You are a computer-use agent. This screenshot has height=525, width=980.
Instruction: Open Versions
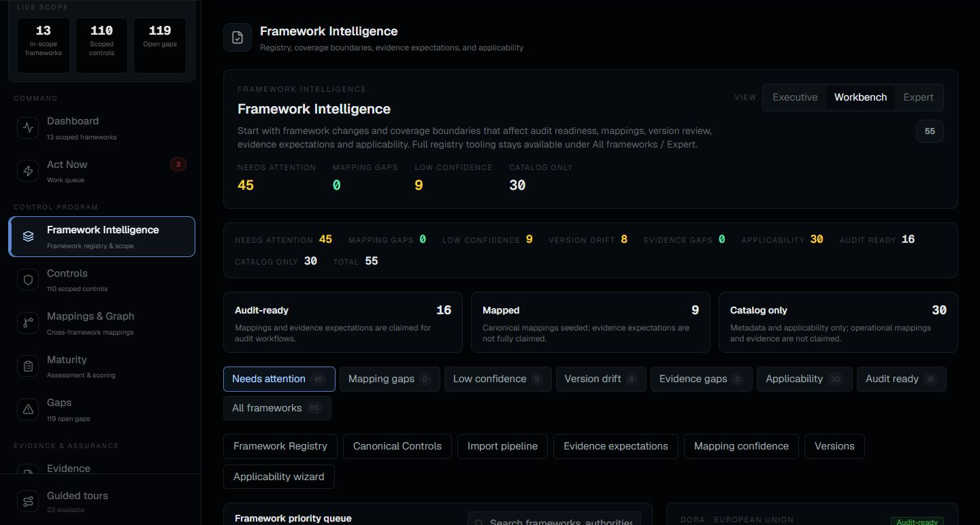834,446
